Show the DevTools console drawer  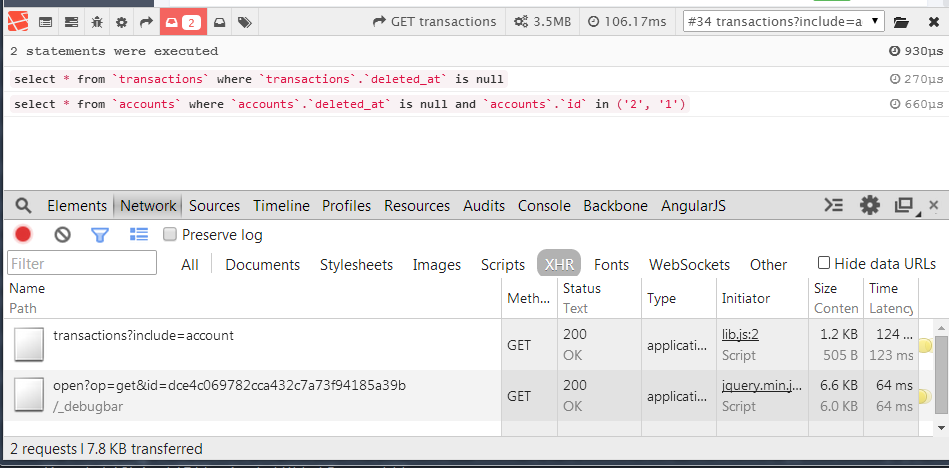833,205
